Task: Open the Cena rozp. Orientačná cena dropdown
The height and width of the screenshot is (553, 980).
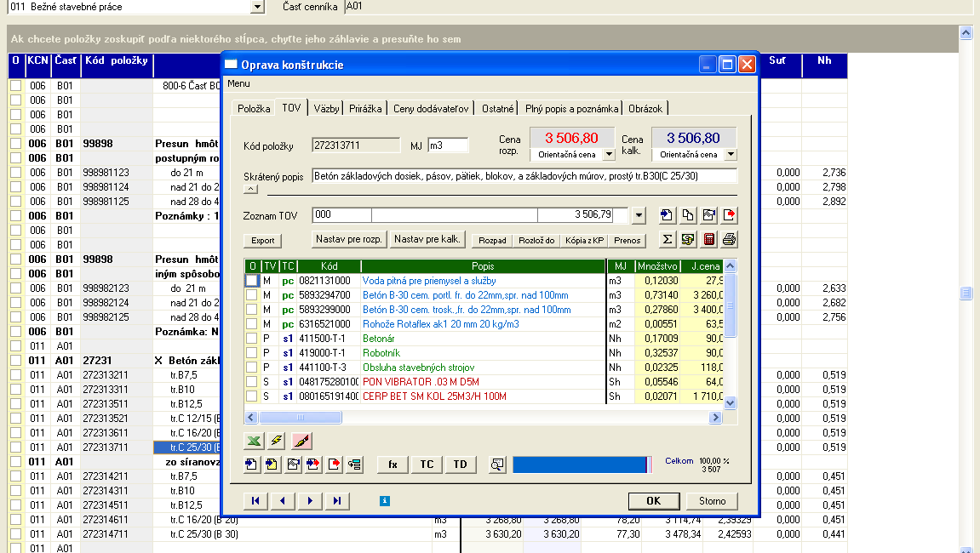Action: click(609, 154)
